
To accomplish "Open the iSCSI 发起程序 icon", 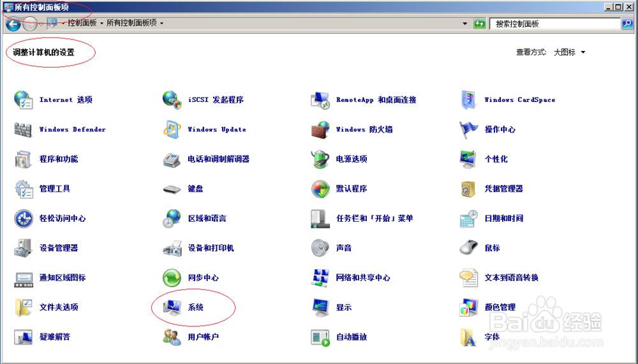I will [172, 99].
